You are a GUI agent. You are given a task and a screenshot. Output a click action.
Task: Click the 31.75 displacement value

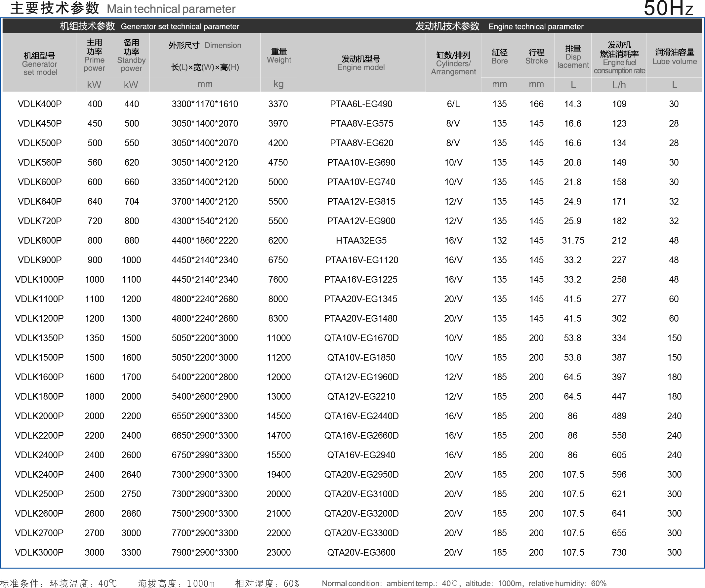pyautogui.click(x=573, y=241)
